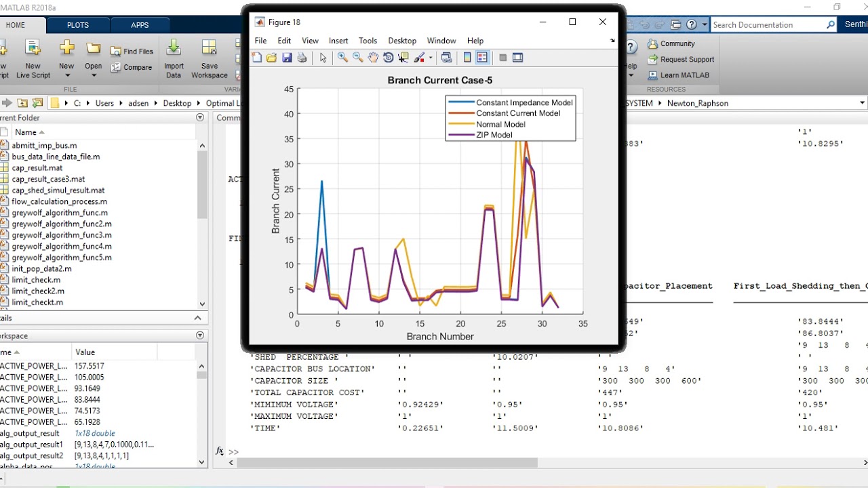This screenshot has width=868, height=488.
Task: Click Open File icon in Figure 18 toolbar
Action: pos(272,58)
